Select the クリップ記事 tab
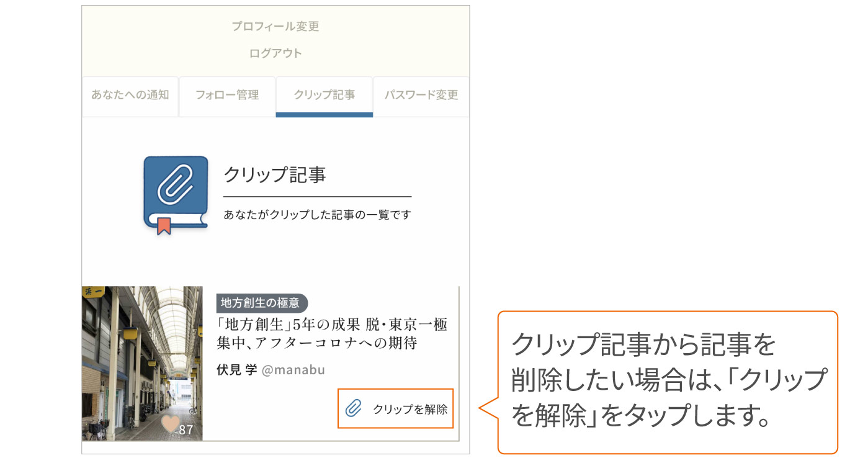Viewport: 868px width, 463px height. 324,96
